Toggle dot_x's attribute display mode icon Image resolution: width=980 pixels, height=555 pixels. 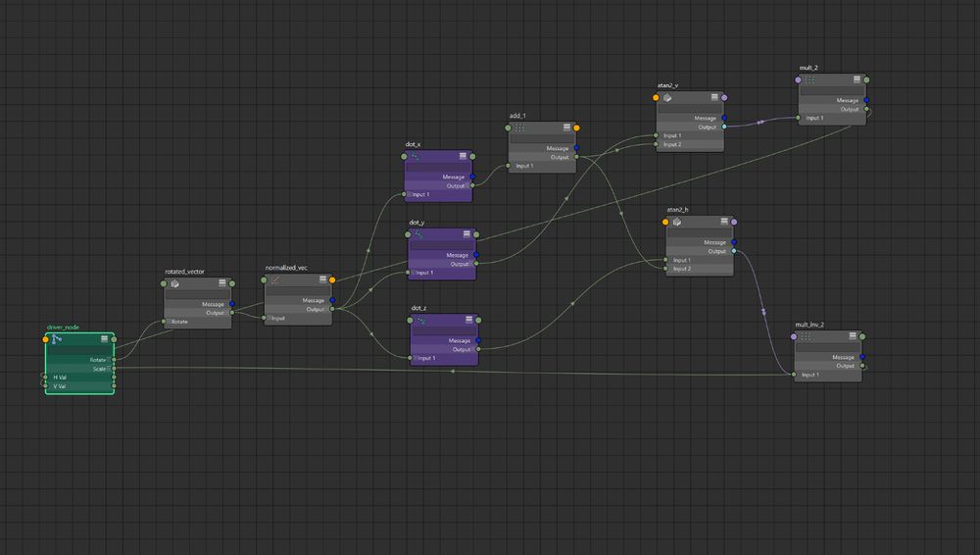(x=463, y=156)
